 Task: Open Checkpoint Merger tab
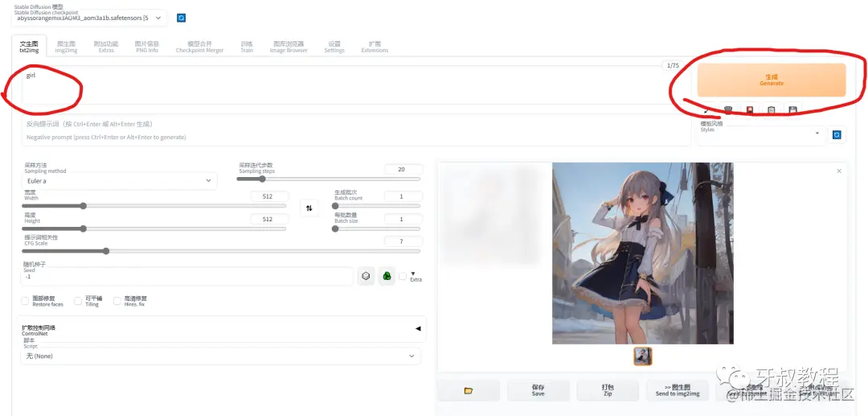(x=200, y=47)
